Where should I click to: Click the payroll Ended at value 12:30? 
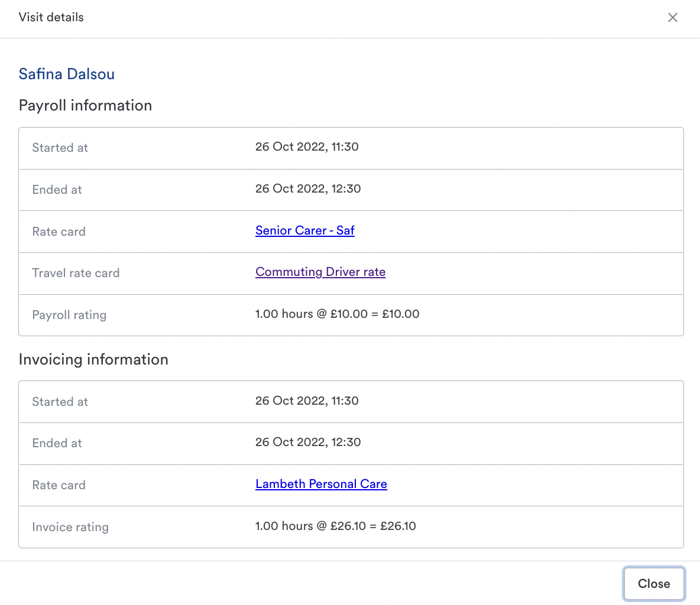[308, 188]
